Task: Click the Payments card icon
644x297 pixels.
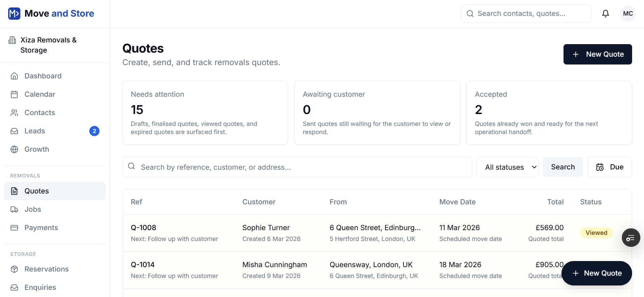Action: pos(14,228)
